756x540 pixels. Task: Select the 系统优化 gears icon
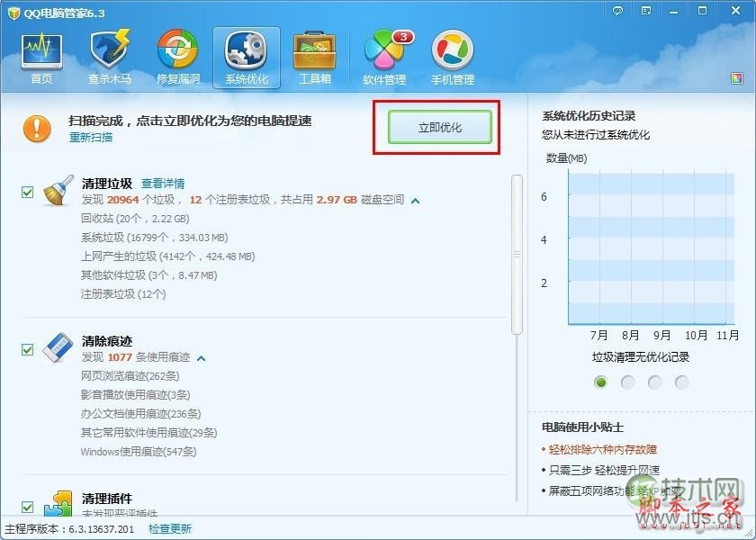coord(247,50)
